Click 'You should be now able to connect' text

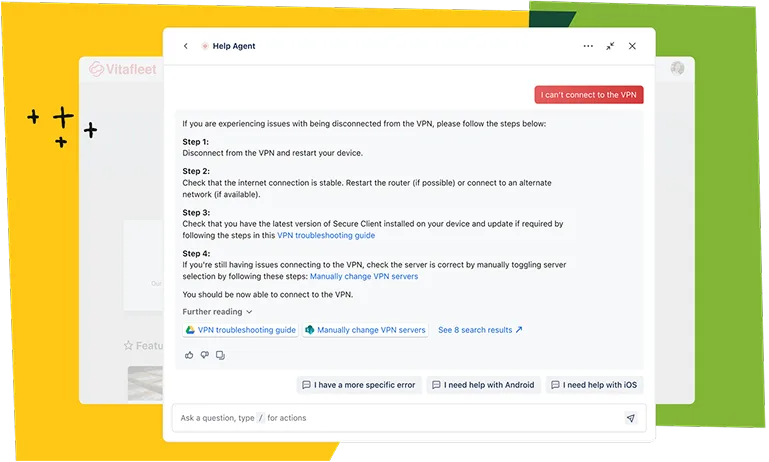[x=268, y=295]
